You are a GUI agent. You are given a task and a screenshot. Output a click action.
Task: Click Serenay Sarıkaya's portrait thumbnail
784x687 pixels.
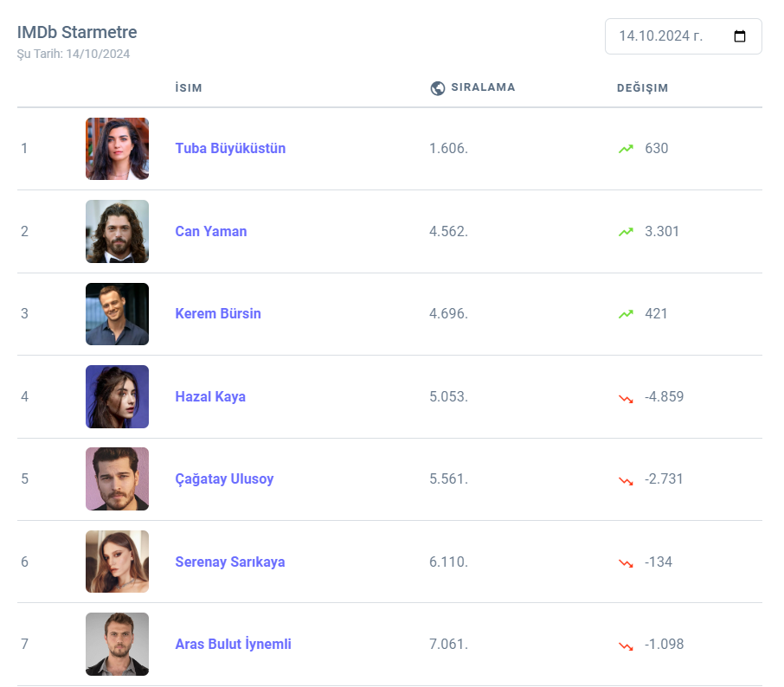point(117,562)
